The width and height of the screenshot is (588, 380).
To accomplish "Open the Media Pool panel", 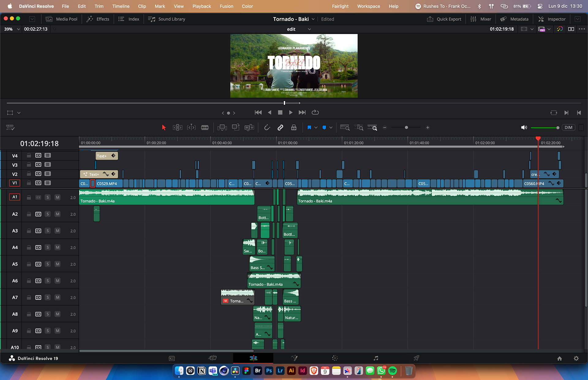I will (62, 19).
